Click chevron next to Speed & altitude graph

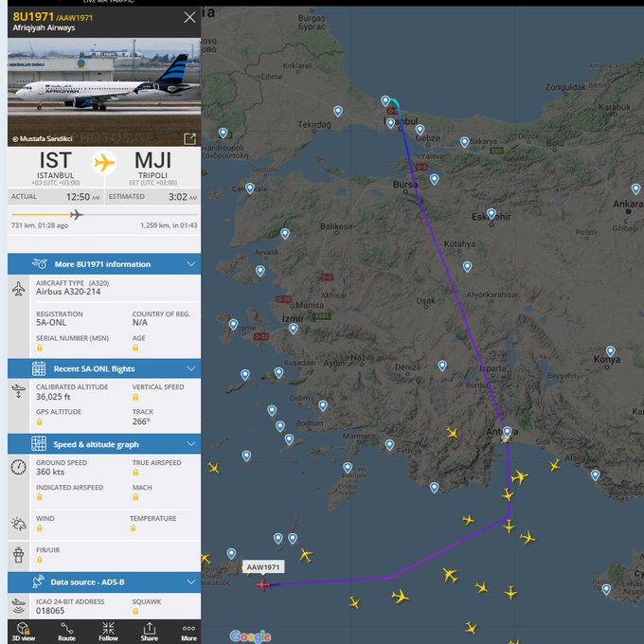click(191, 444)
